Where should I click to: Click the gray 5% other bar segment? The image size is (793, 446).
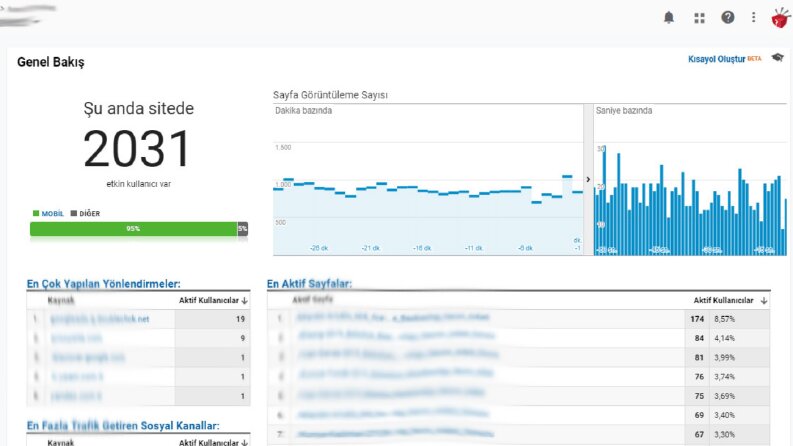(x=243, y=229)
